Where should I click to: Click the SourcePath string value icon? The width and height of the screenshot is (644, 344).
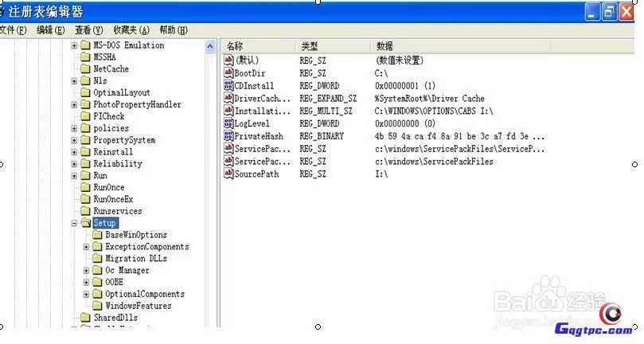pyautogui.click(x=228, y=174)
